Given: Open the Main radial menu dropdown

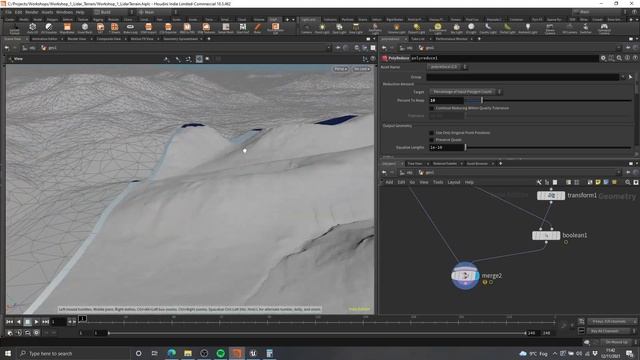Looking at the screenshot, I should [x=157, y=12].
